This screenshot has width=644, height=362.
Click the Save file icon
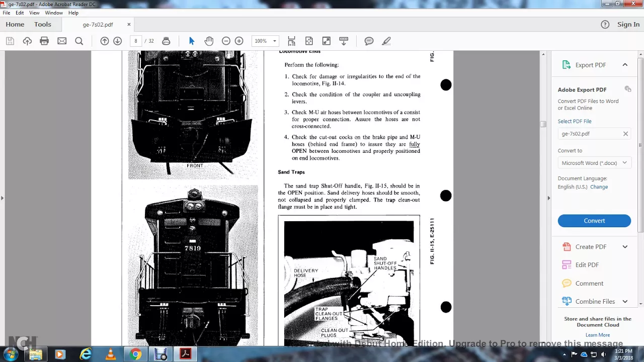[10, 41]
